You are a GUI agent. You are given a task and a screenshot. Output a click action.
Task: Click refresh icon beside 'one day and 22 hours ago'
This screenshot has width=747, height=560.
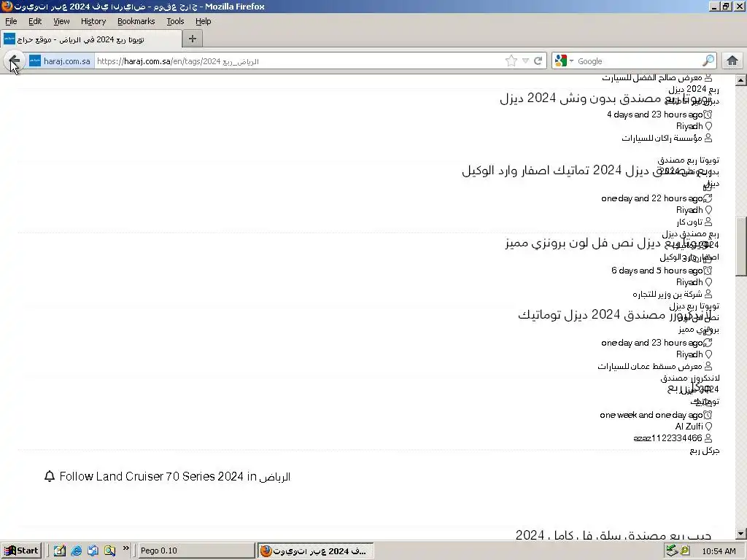[708, 198]
